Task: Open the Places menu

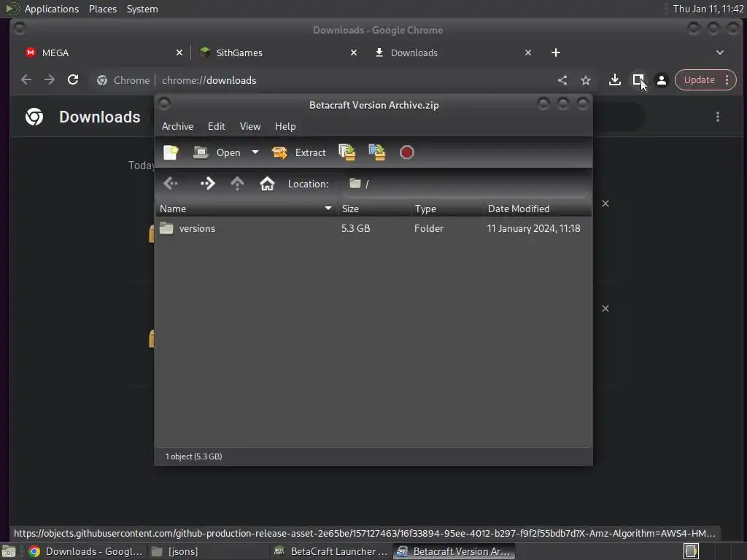Action: 103,9
